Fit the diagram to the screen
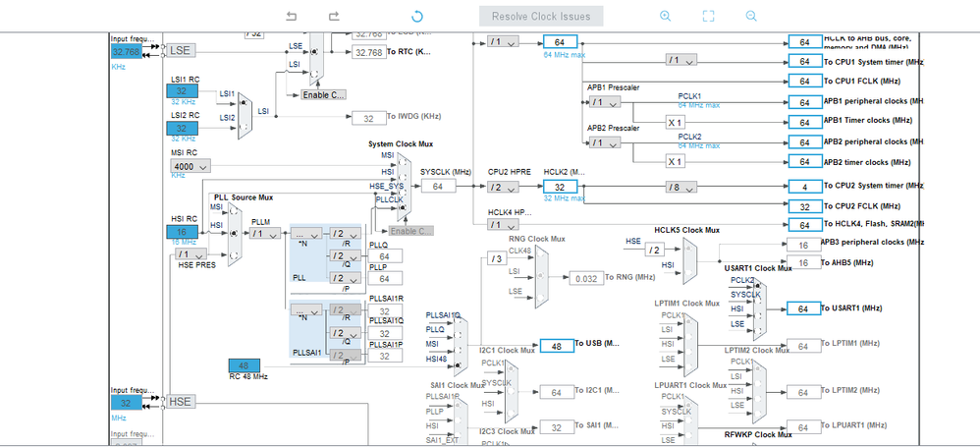Screen dimensions: 980x447 pyautogui.click(x=708, y=17)
